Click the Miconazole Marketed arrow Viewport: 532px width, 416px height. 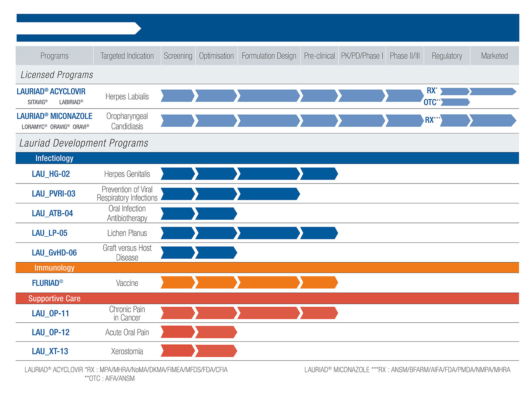pos(493,120)
